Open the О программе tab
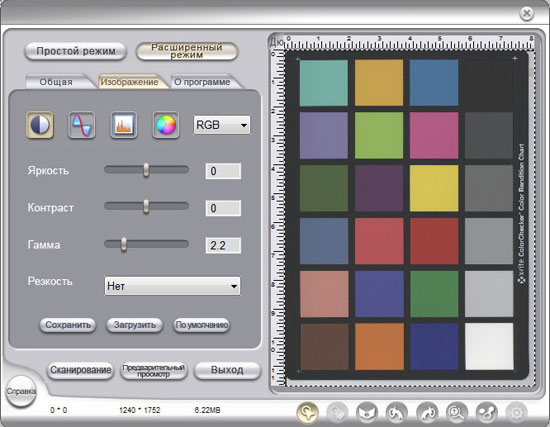Screen dimensions: 550x427 coord(202,82)
